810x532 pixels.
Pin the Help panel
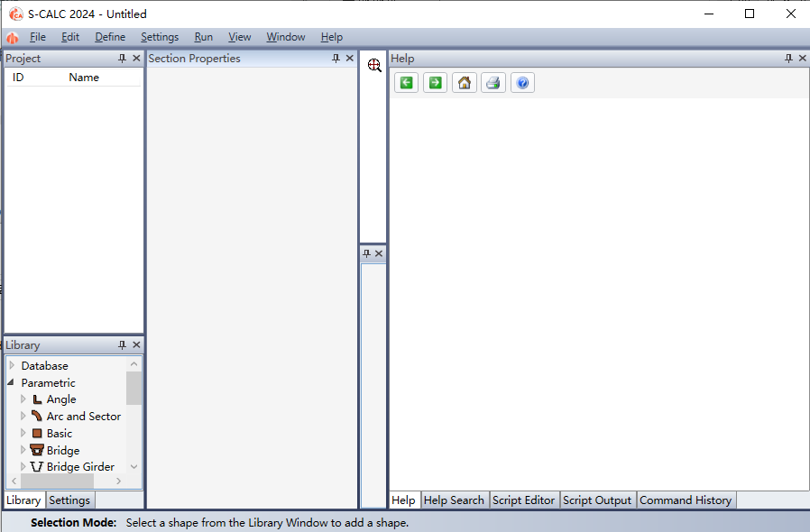[788, 58]
